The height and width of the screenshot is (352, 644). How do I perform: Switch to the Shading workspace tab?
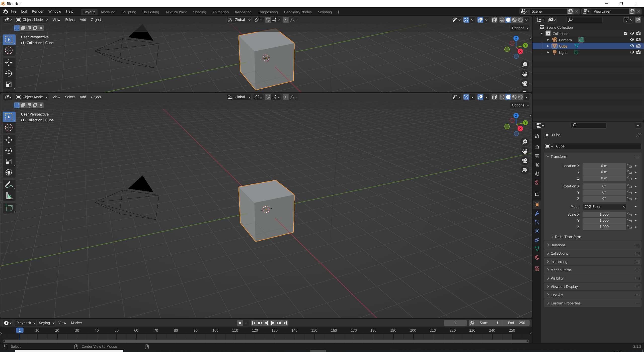[199, 12]
